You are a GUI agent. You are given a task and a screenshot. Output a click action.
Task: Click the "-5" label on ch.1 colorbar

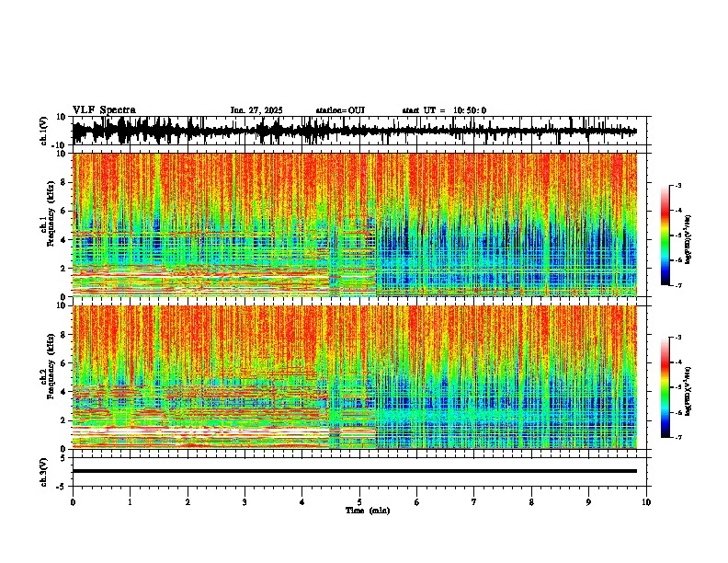click(x=677, y=236)
